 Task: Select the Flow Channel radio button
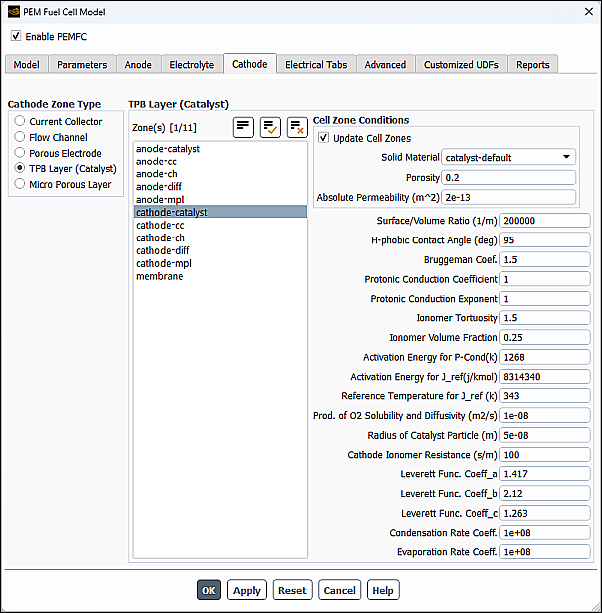20,137
